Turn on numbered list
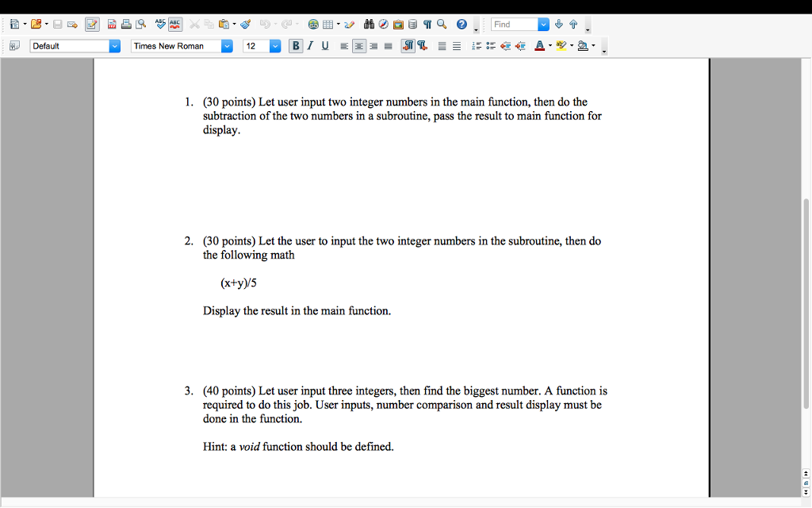This screenshot has height=508, width=812. pos(477,46)
